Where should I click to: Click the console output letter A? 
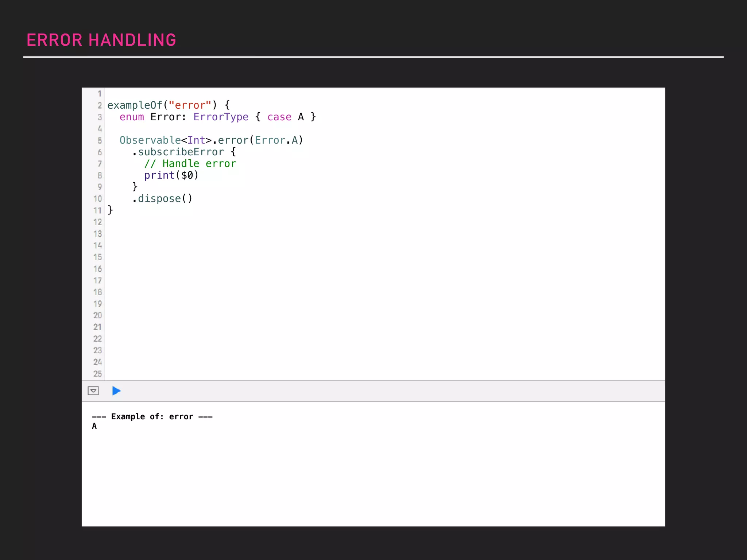pyautogui.click(x=94, y=426)
